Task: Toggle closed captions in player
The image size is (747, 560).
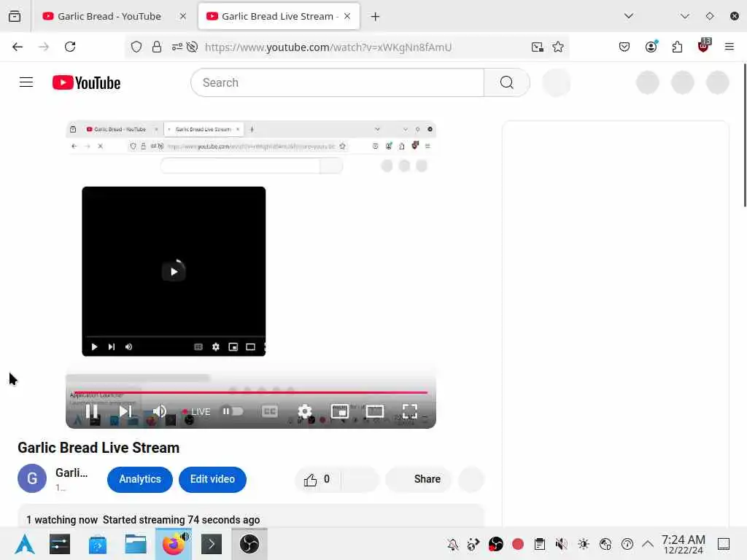Action: [270, 411]
